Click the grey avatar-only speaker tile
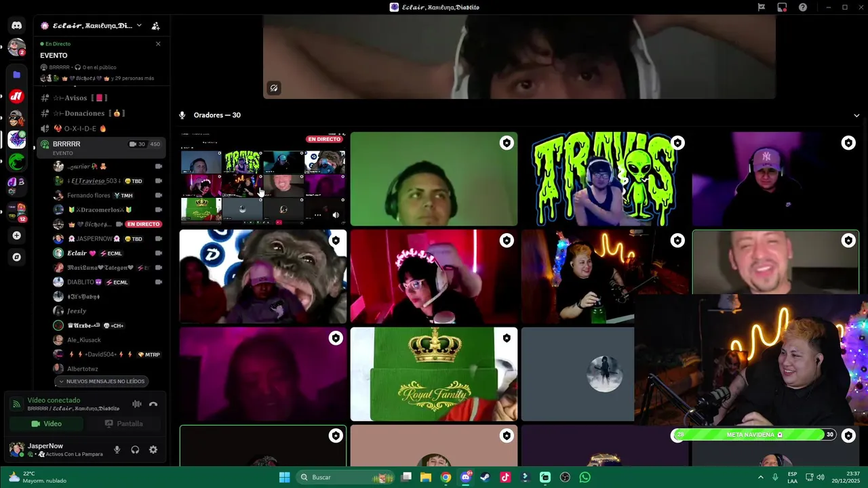This screenshot has height=488, width=868. click(578, 374)
